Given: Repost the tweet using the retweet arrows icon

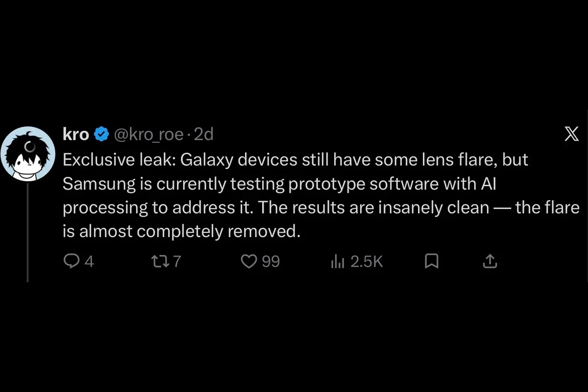Looking at the screenshot, I should [x=160, y=262].
